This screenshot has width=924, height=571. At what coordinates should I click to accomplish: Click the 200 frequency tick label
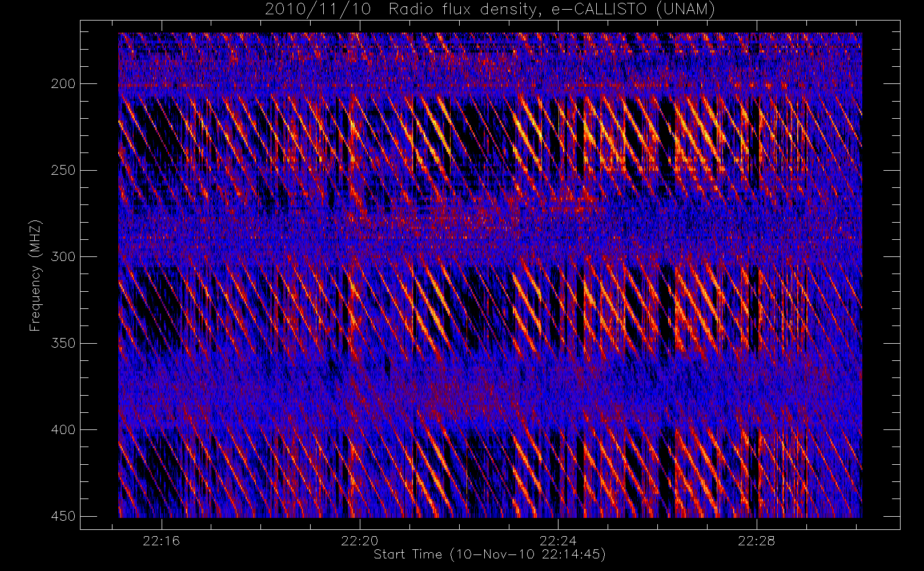[63, 83]
